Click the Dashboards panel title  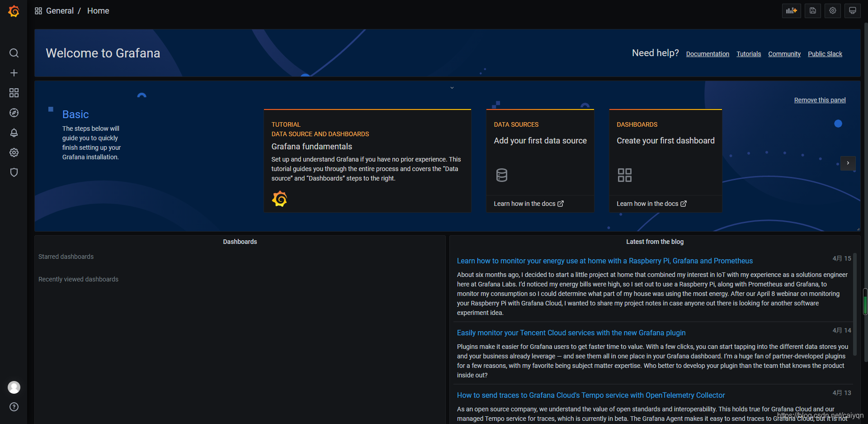(240, 242)
